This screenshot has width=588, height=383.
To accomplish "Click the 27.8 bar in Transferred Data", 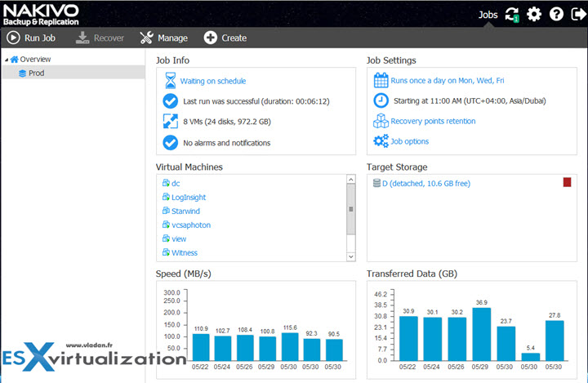I will [x=555, y=341].
